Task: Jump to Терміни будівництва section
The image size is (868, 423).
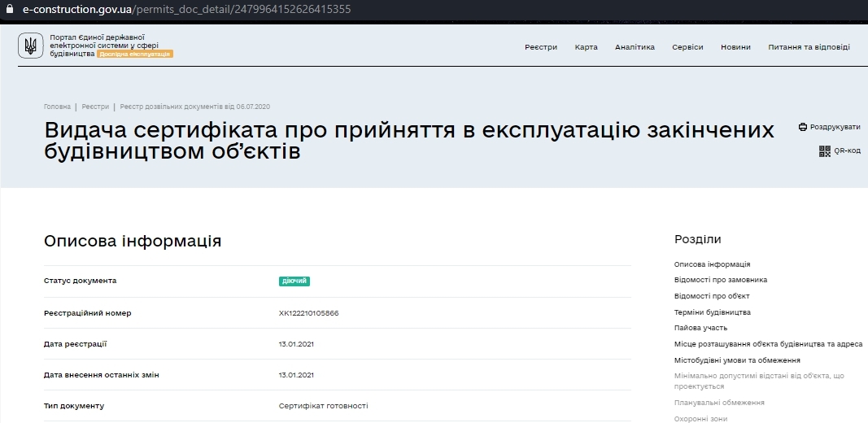Action: (x=713, y=312)
